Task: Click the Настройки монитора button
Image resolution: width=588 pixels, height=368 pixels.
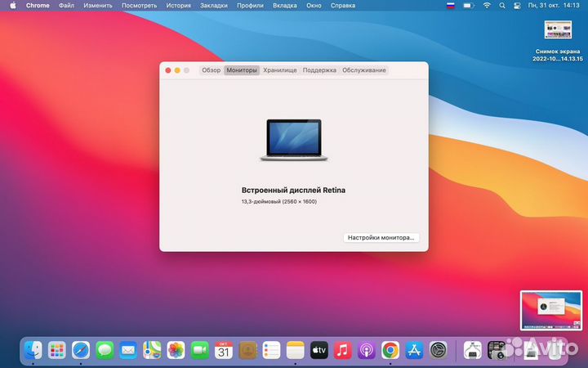Action: 381,238
